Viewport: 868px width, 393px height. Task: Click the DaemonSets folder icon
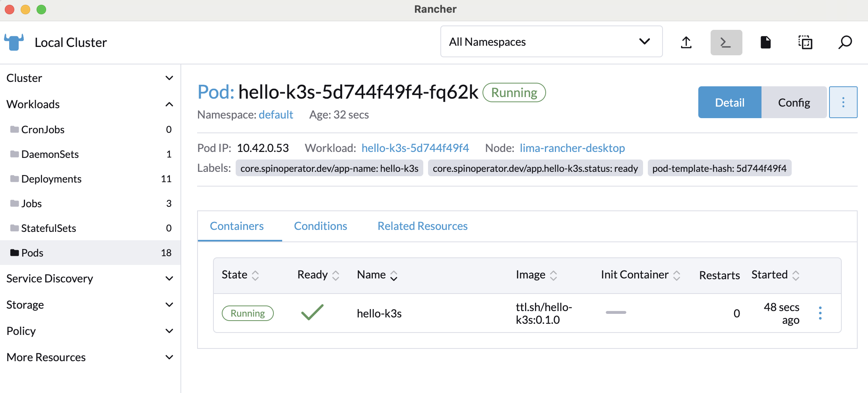coord(15,154)
